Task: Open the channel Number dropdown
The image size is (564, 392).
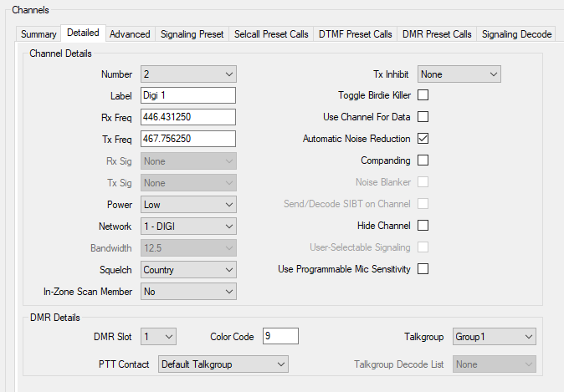Action: 188,74
